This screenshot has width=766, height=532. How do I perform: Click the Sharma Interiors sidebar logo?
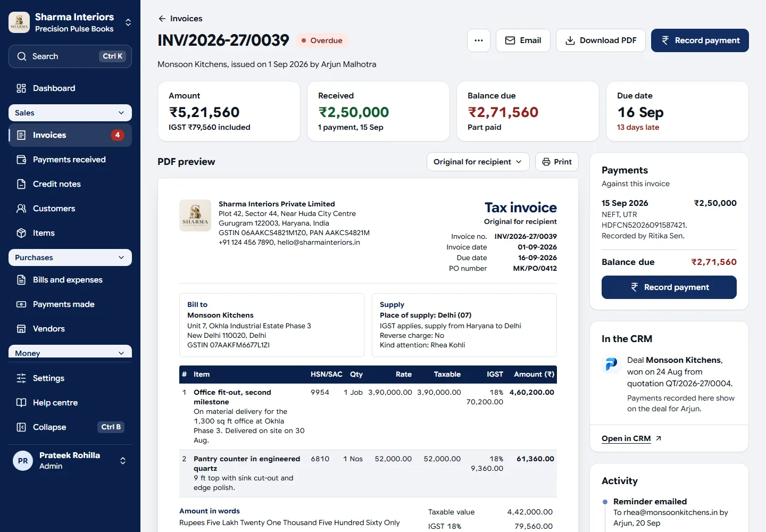[19, 22]
